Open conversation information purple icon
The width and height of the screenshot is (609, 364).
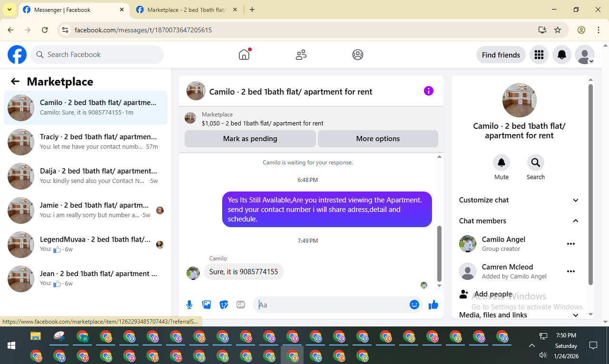pyautogui.click(x=429, y=91)
